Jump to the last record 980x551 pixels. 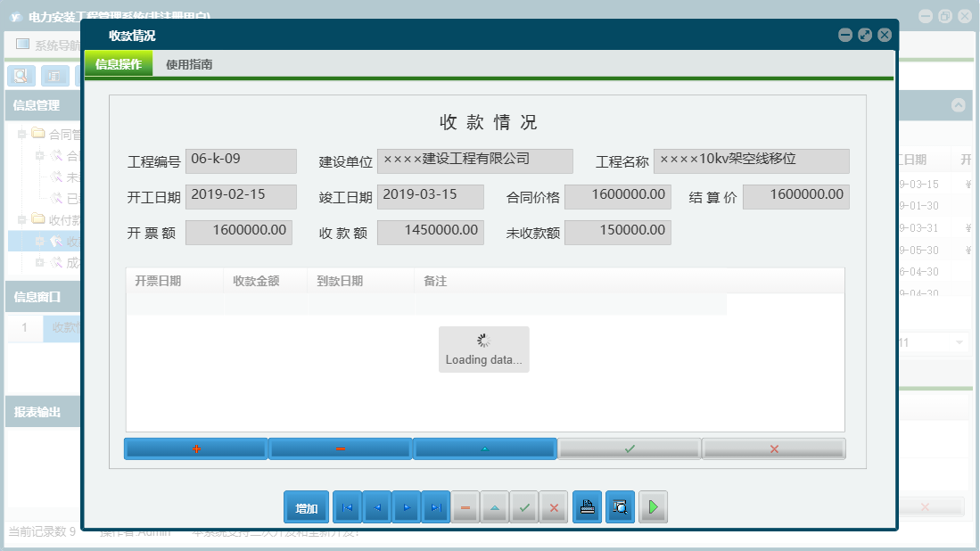436,506
